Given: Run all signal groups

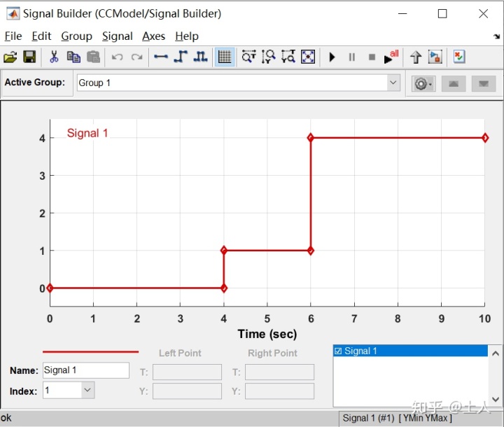Looking at the screenshot, I should point(391,57).
